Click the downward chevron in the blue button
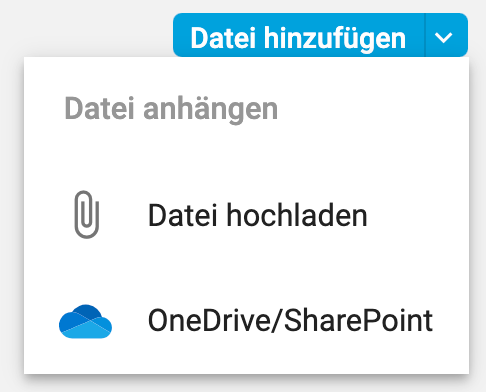 click(x=444, y=38)
